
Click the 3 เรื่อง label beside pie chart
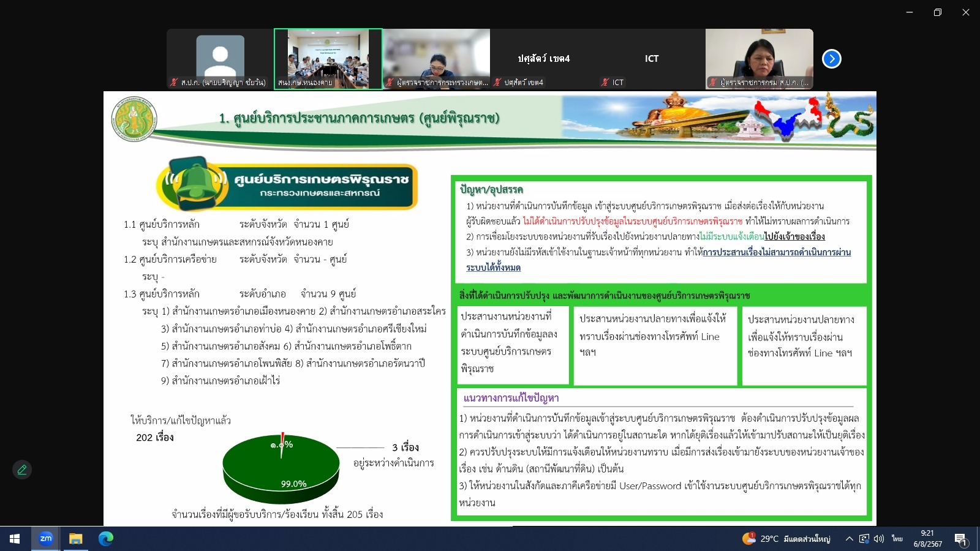click(405, 448)
